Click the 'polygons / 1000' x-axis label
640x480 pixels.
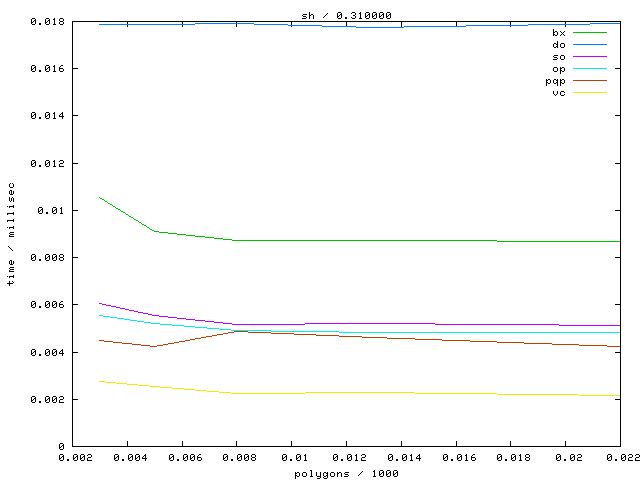pos(346,473)
